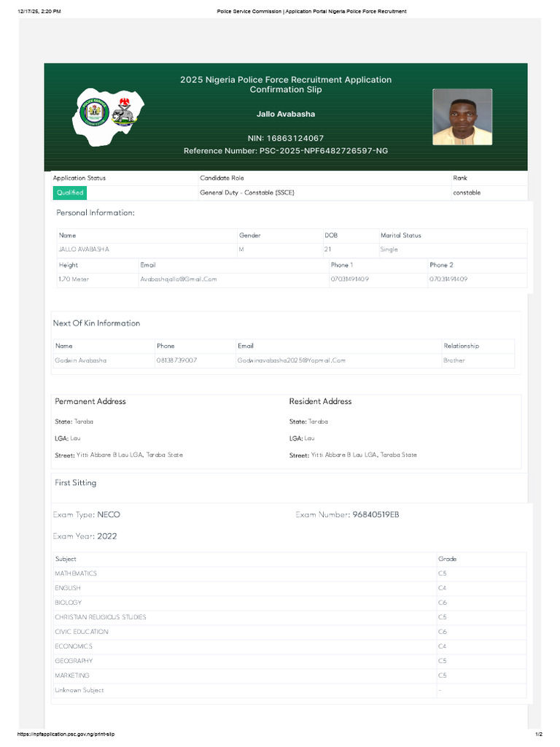Click the 12/17/25, 2:20 PM timestamp
The width and height of the screenshot is (560, 747).
pos(39,11)
